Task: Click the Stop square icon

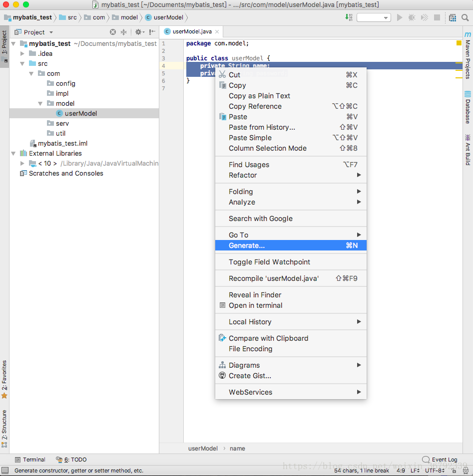Action: click(437, 17)
